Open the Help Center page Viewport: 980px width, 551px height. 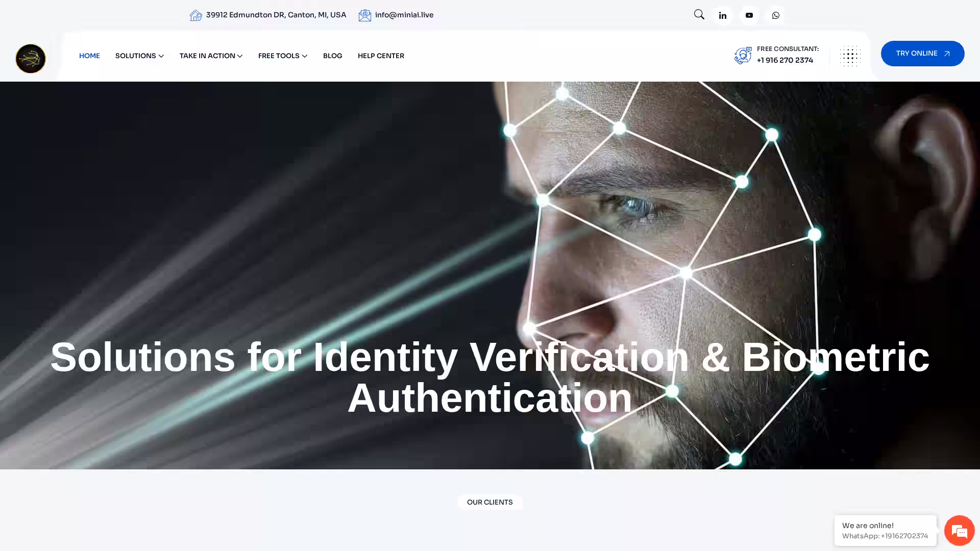click(381, 56)
